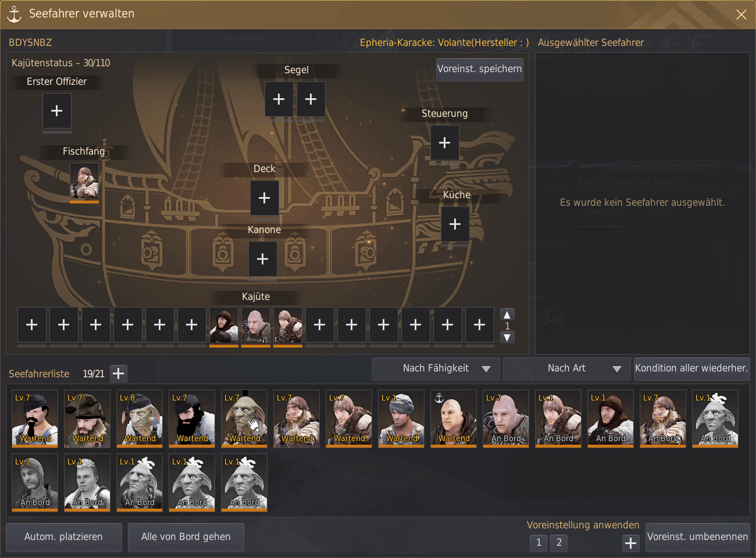This screenshot has height=558, width=756.
Task: Close the Seefahrer verwalten window
Action: coord(741,15)
